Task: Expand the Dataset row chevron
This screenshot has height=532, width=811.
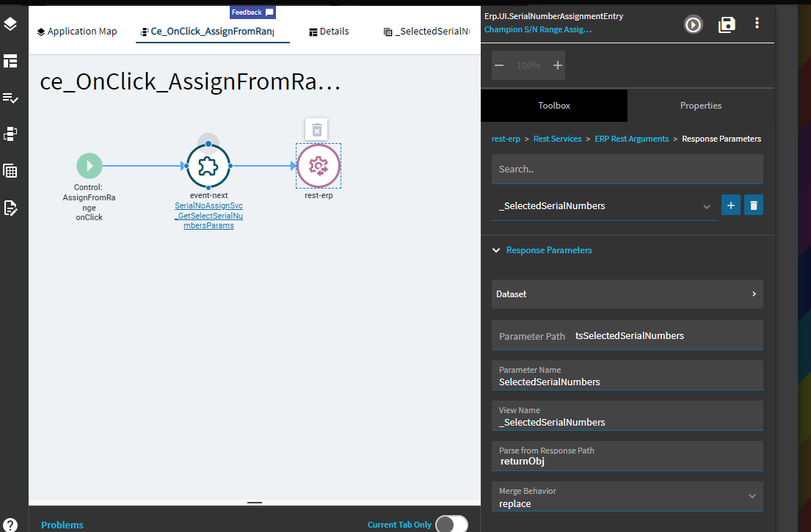Action: point(754,294)
